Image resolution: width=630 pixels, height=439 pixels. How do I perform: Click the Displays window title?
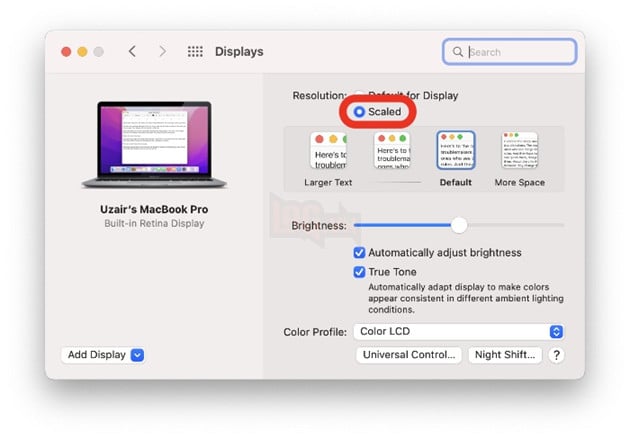tap(239, 51)
